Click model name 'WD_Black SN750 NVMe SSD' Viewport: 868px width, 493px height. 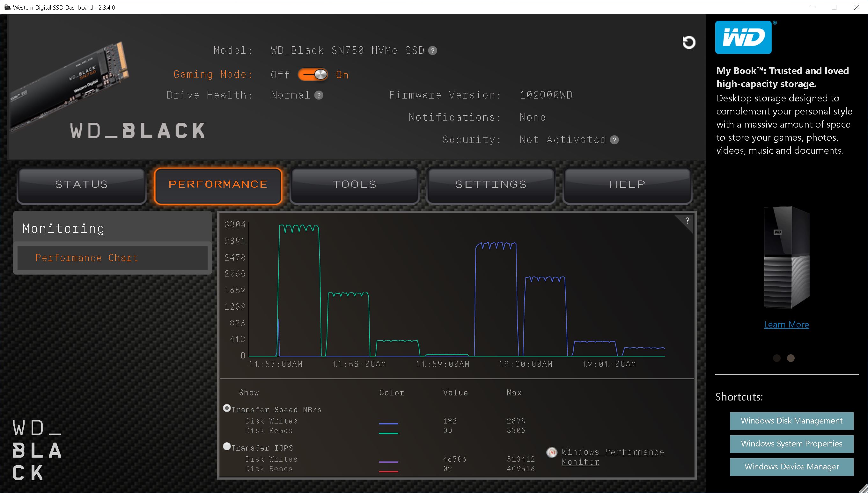point(347,51)
